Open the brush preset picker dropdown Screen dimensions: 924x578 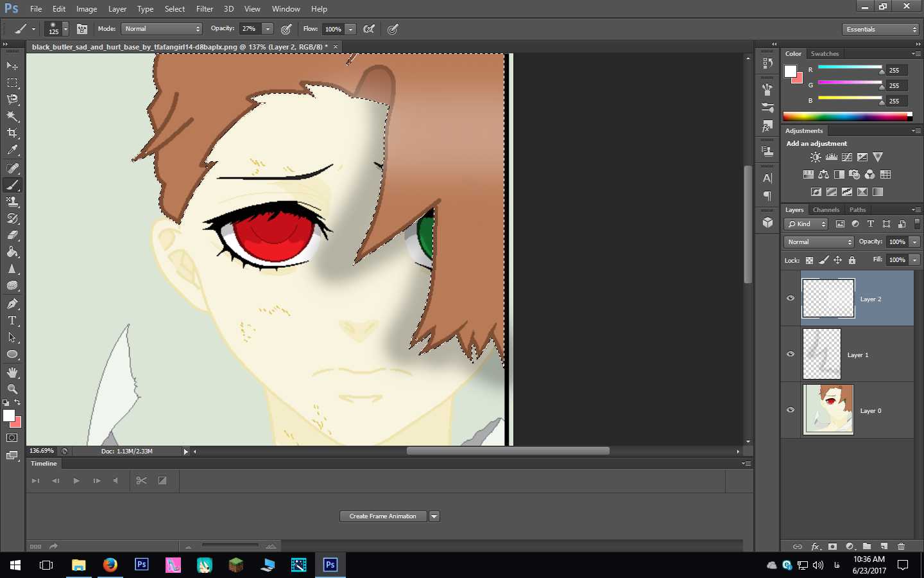click(65, 29)
